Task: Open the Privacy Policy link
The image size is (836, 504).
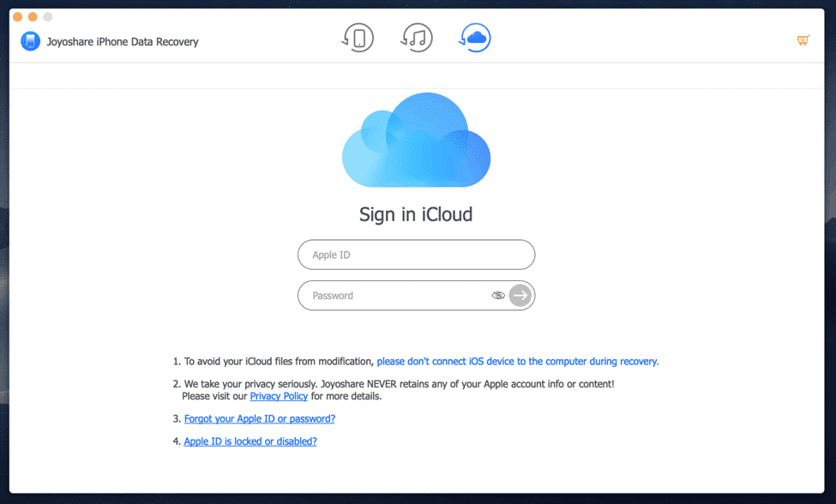Action: (x=279, y=396)
